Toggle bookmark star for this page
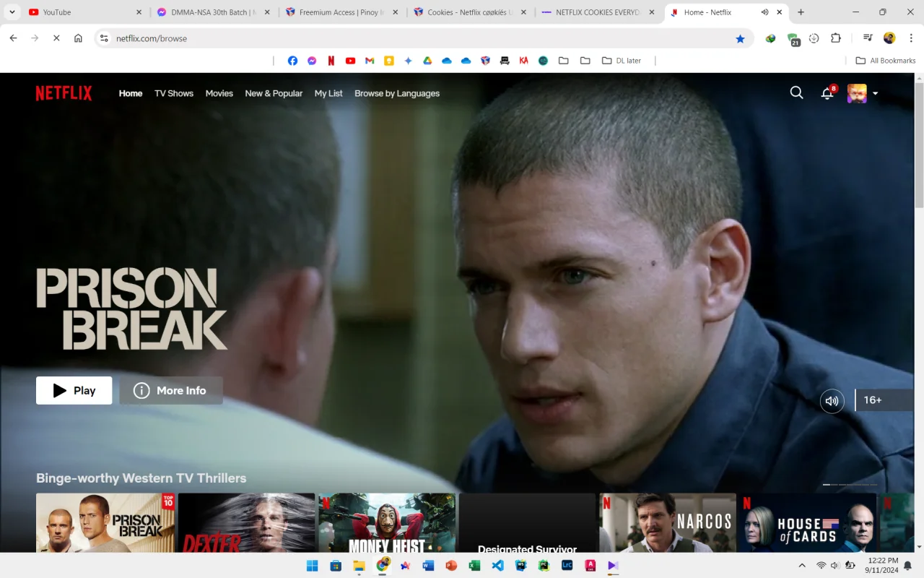 click(x=740, y=38)
